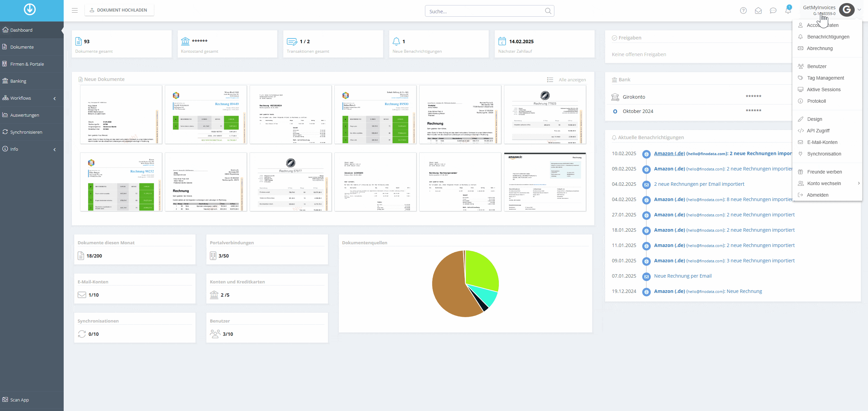The width and height of the screenshot is (868, 411).
Task: Open the envelope inbox icon in header
Action: 758,11
